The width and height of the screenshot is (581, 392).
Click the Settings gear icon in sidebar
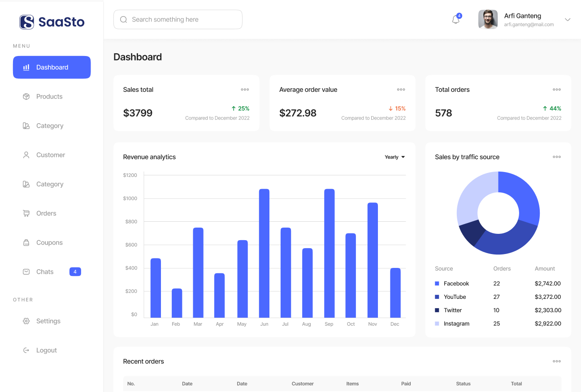(x=26, y=321)
